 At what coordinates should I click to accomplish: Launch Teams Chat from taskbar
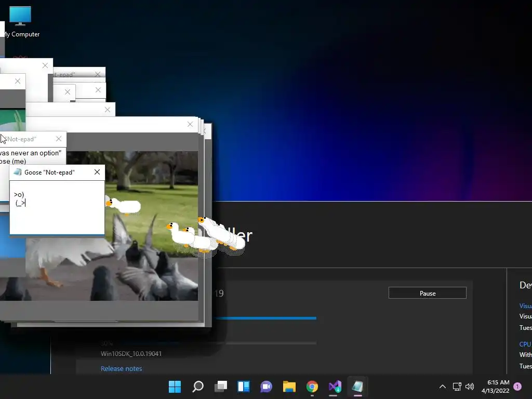click(267, 387)
